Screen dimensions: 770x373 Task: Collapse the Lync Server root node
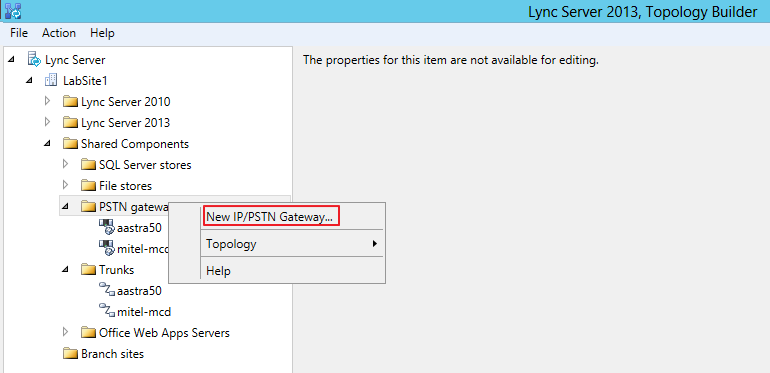click(11, 60)
